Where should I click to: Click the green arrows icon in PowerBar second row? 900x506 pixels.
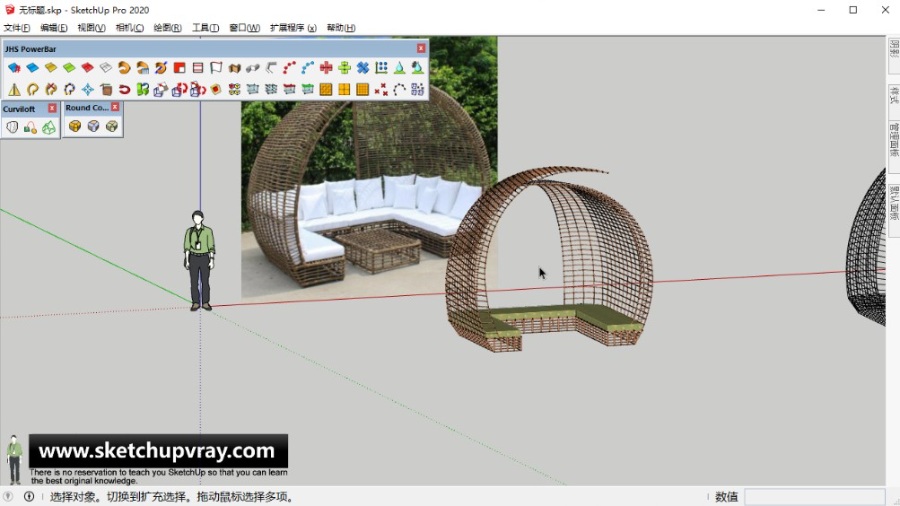[143, 89]
